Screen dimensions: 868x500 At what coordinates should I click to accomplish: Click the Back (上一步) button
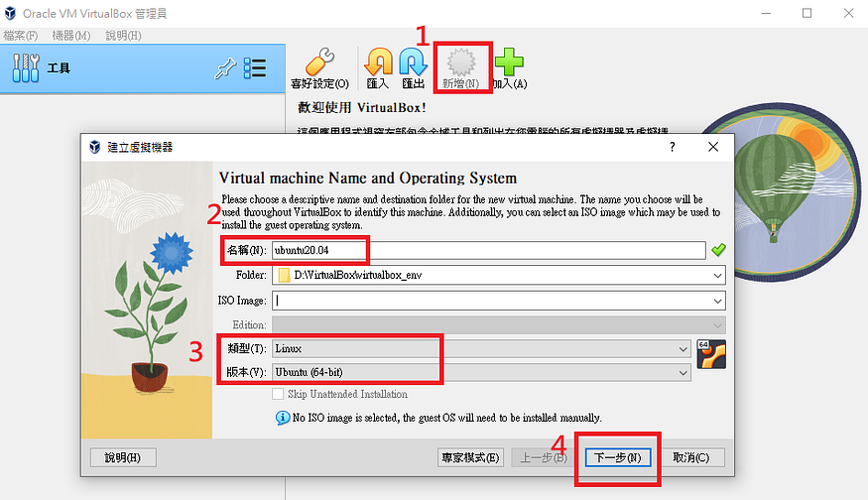(544, 458)
